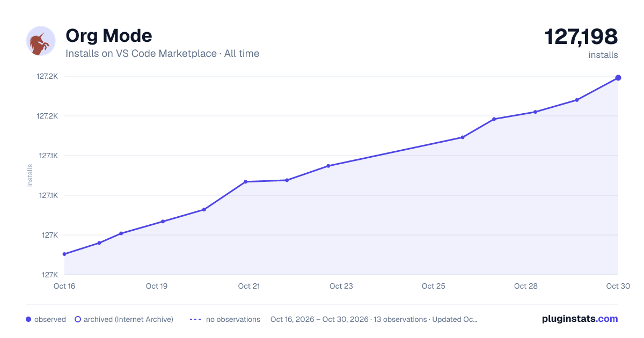This screenshot has height=338, width=644.
Task: Click the observed legend filled dot
Action: [28, 319]
